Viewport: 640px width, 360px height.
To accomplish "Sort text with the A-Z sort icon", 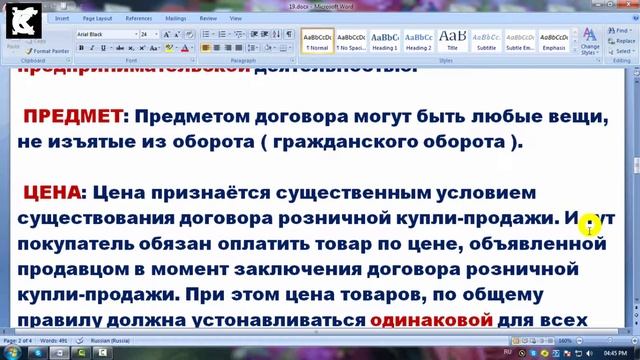I will pos(277,34).
